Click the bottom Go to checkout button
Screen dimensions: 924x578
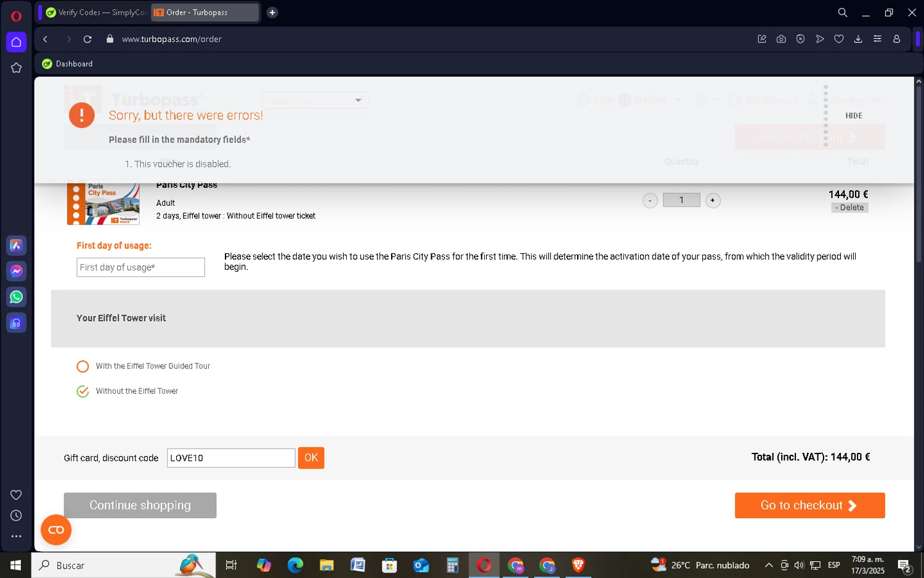809,505
